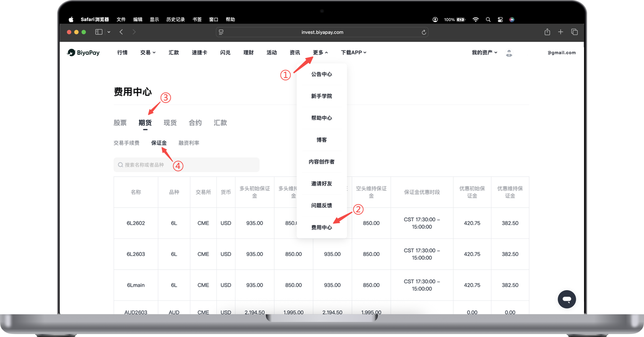Screen dimensions: 644x337
Task: Open the chat support bubble
Action: point(567,299)
